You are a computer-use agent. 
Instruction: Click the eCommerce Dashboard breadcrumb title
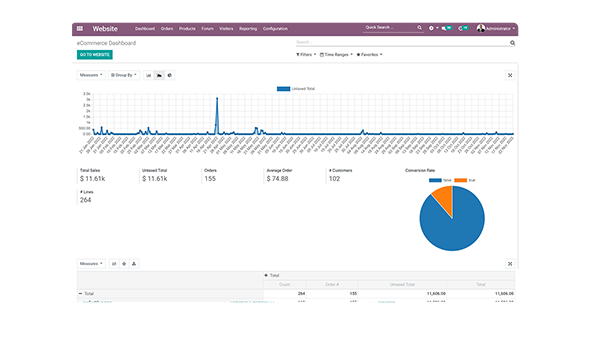(x=106, y=43)
